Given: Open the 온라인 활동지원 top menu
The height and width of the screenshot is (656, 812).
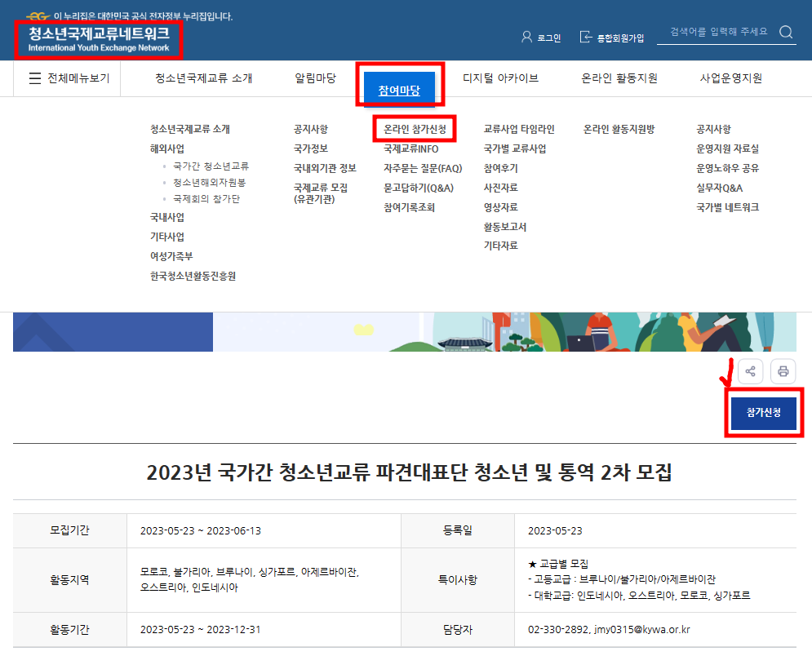Looking at the screenshot, I should click(x=619, y=78).
